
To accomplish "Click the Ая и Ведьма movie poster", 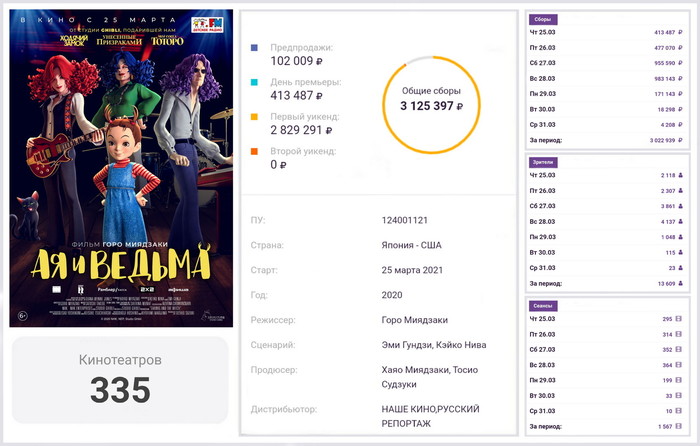I will [121, 167].
